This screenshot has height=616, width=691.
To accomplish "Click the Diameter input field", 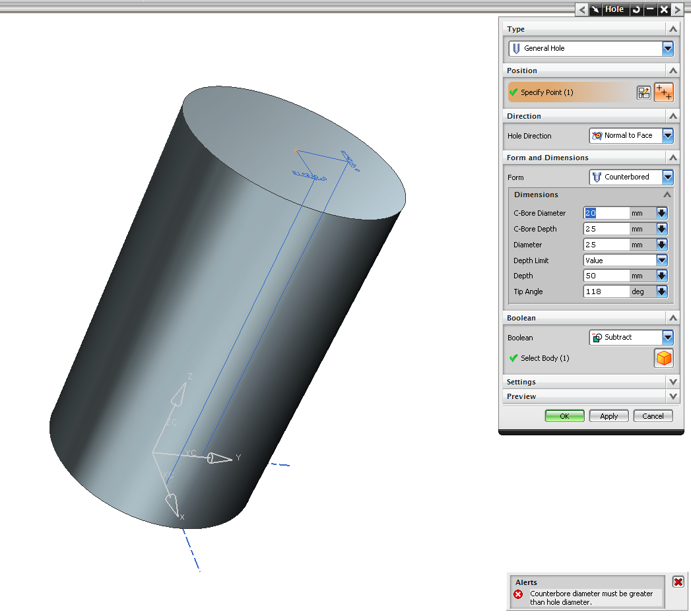I will click(x=607, y=245).
